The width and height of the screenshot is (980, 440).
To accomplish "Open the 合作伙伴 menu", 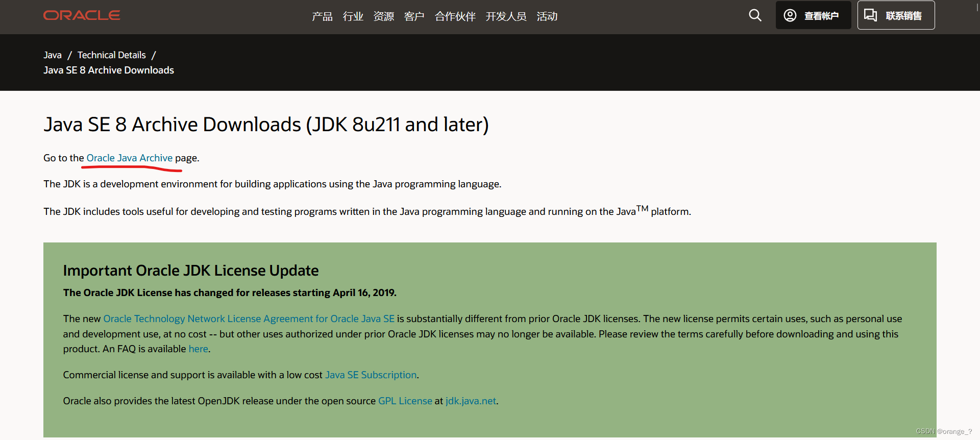I will (455, 16).
